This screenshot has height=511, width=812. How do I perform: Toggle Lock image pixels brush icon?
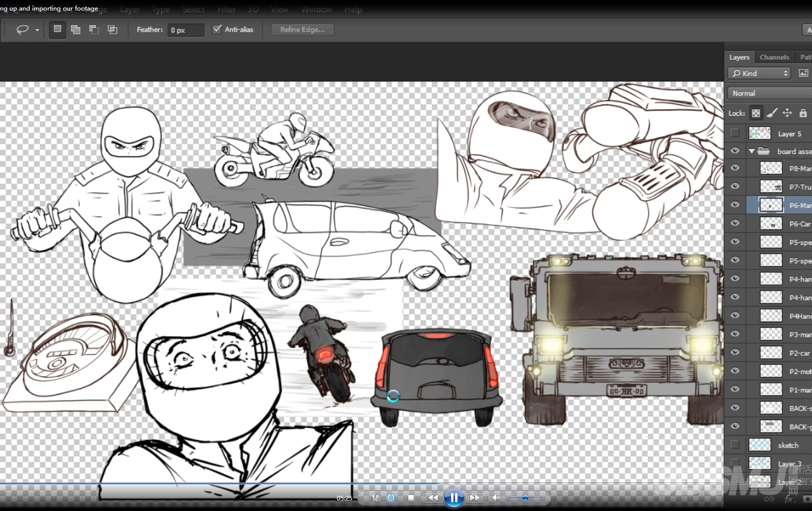[x=772, y=113]
